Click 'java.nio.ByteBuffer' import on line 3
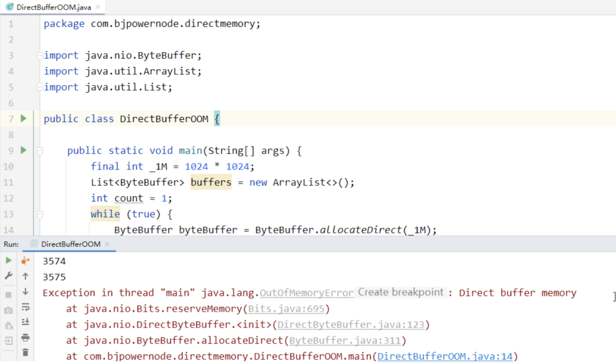 click(141, 55)
